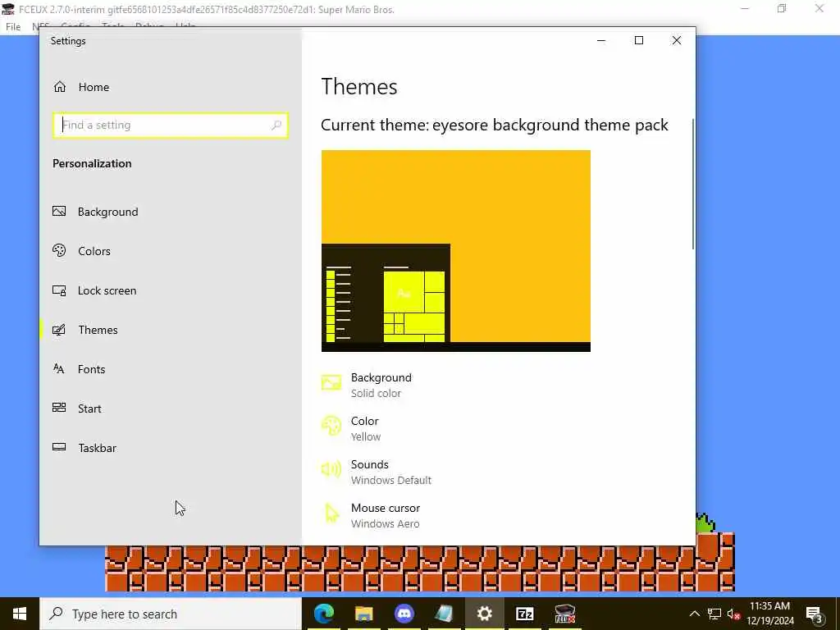
Task: Click the Taskbar sidebar icon
Action: (59, 447)
